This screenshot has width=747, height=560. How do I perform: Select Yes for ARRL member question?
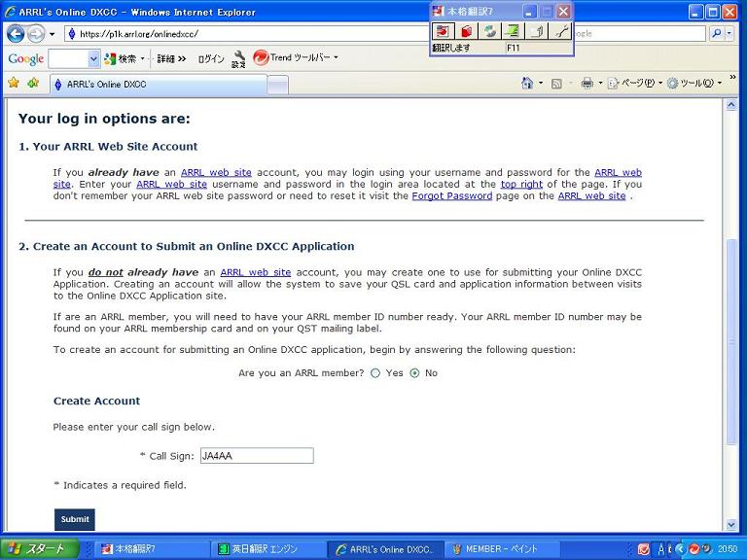(x=375, y=373)
